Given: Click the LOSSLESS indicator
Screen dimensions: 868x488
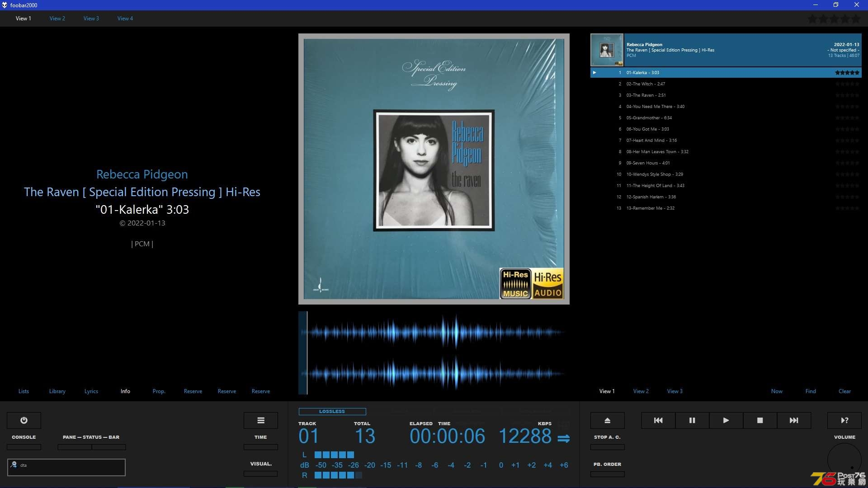Looking at the screenshot, I should [x=332, y=411].
